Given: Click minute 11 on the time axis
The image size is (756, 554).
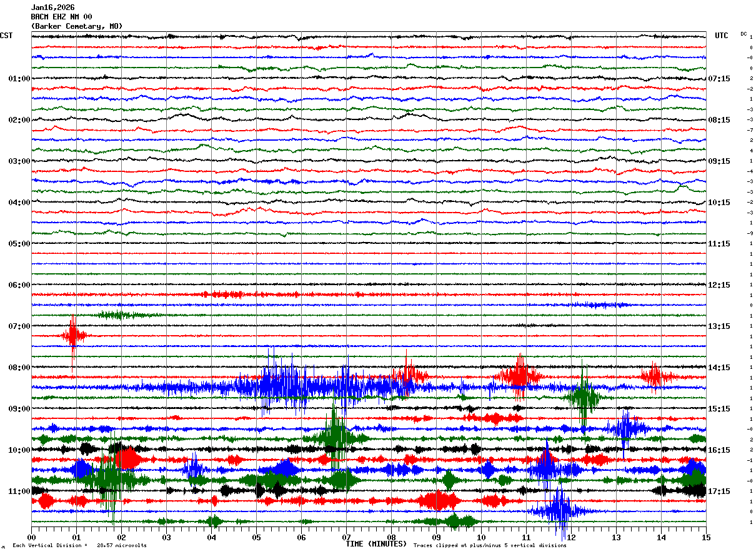Looking at the screenshot, I should (526, 537).
